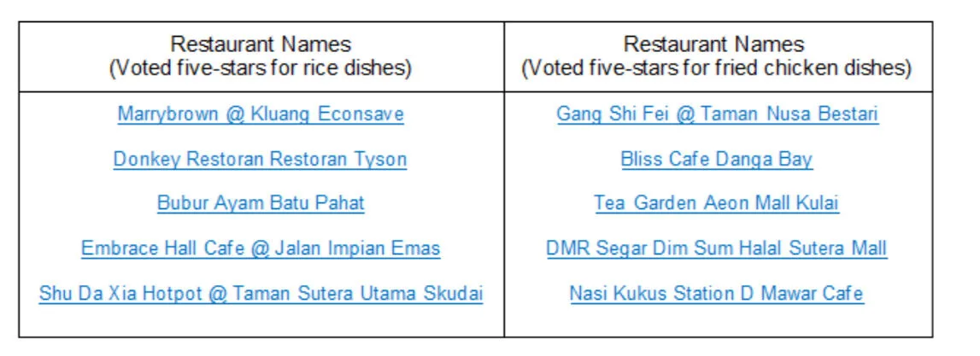Click the Donkey Restoran Restoran Tyson link
Image resolution: width=980 pixels, height=356 pixels.
(261, 159)
